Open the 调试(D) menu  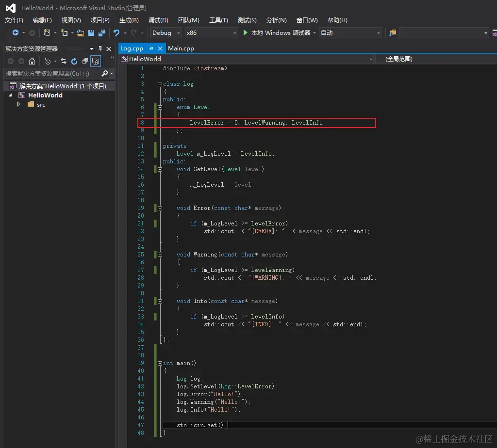(158, 20)
